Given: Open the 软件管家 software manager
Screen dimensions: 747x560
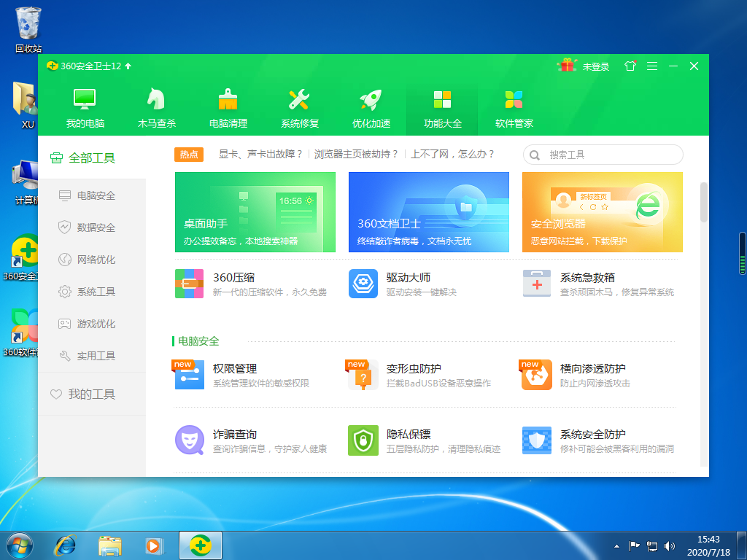Looking at the screenshot, I should tap(514, 106).
